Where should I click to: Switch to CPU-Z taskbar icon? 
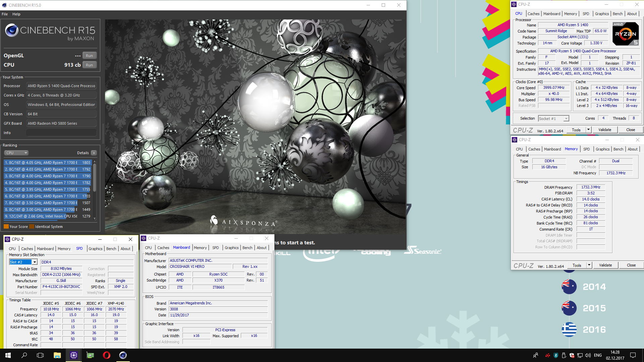(x=73, y=355)
